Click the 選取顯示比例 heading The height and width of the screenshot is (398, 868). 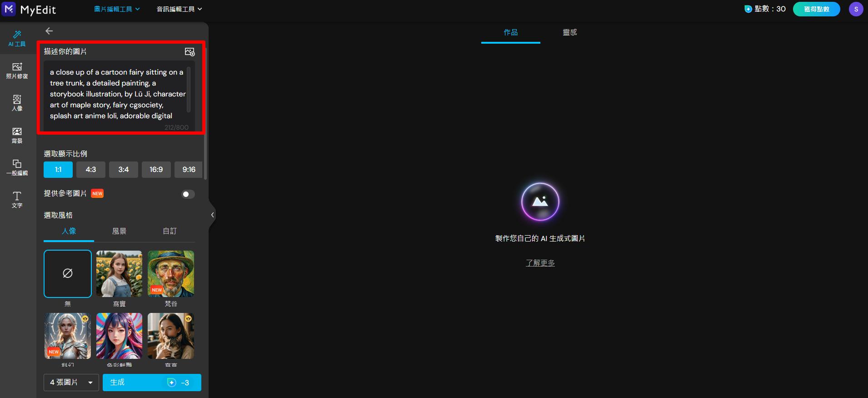65,154
